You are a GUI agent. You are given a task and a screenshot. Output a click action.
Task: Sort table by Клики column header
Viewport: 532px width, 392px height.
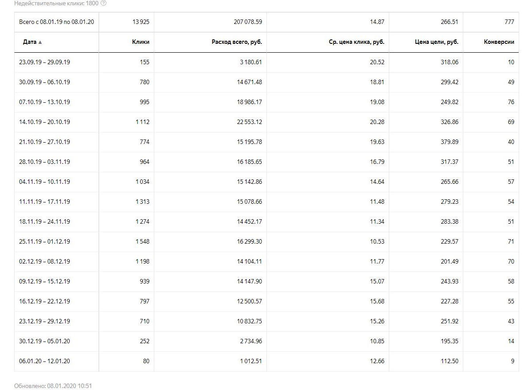[x=141, y=42]
